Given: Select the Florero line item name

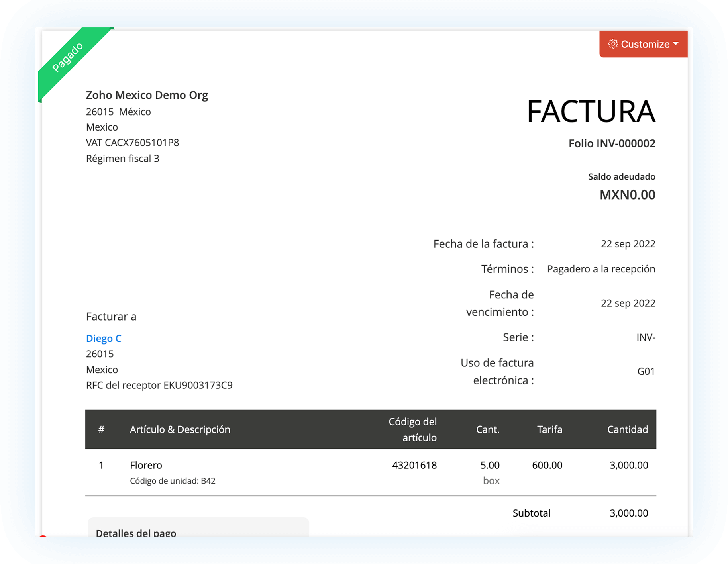Looking at the screenshot, I should point(146,465).
